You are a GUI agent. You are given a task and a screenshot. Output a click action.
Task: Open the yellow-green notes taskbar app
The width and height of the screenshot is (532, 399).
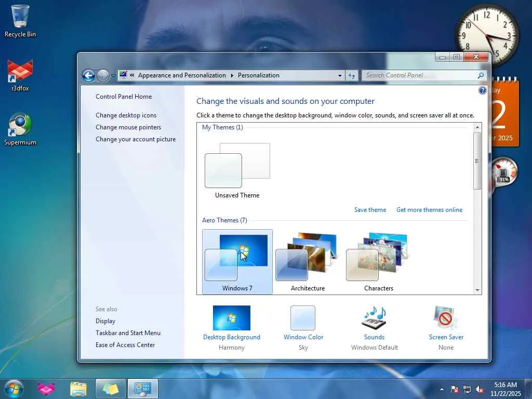(111, 389)
